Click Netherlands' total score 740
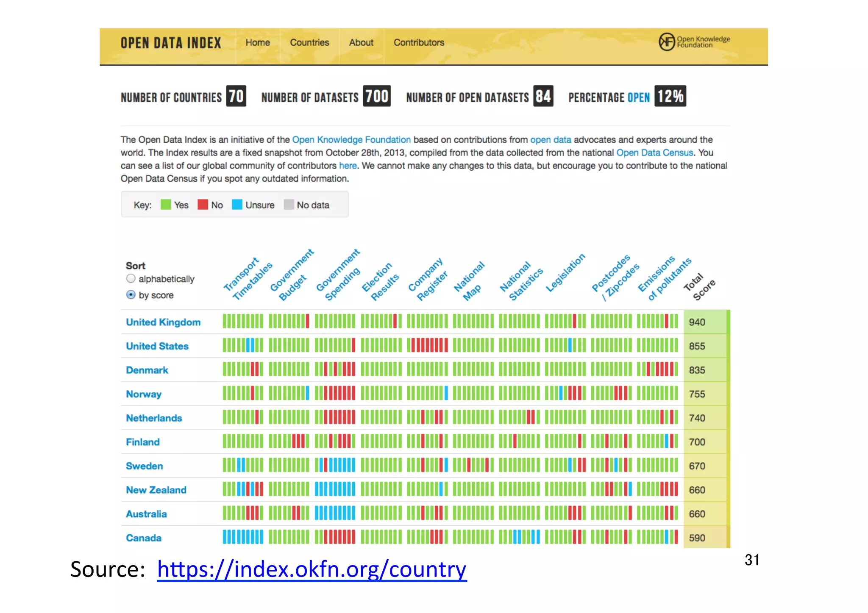 (x=697, y=418)
